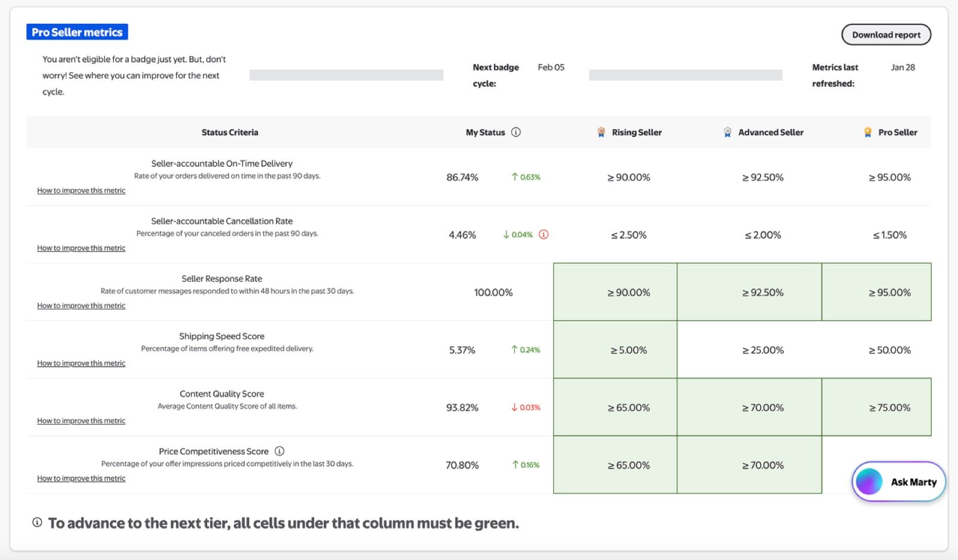Click the 0.03% Content Quality change value
This screenshot has height=560, width=958.
tap(530, 407)
